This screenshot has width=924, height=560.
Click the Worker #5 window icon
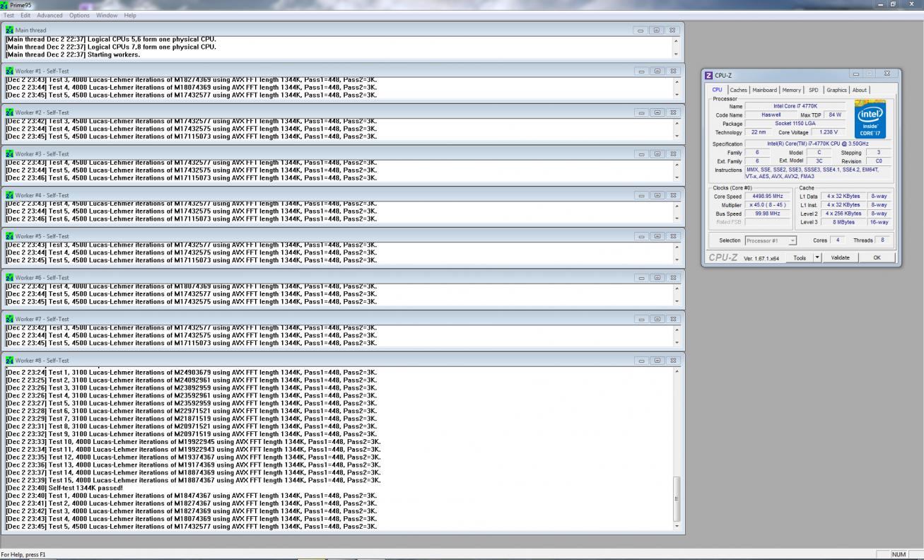tap(10, 236)
